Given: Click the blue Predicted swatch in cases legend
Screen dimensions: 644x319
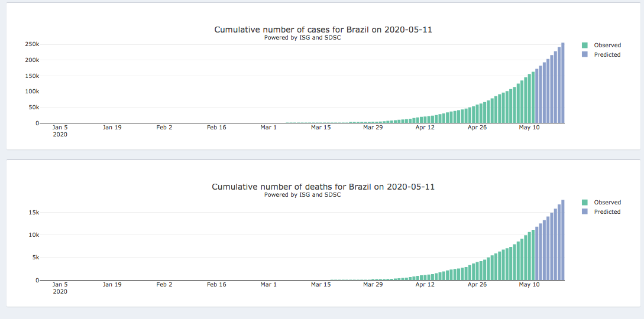Looking at the screenshot, I should pos(585,54).
